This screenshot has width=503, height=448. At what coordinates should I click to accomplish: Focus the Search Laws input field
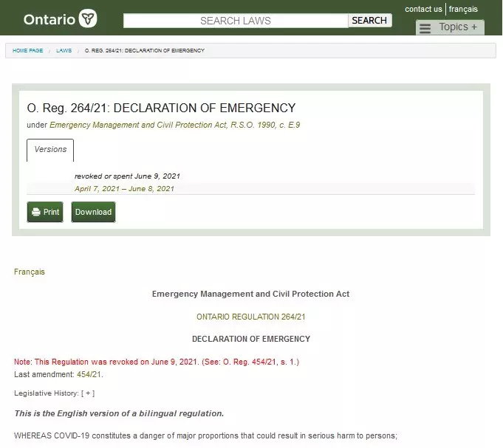pyautogui.click(x=236, y=21)
